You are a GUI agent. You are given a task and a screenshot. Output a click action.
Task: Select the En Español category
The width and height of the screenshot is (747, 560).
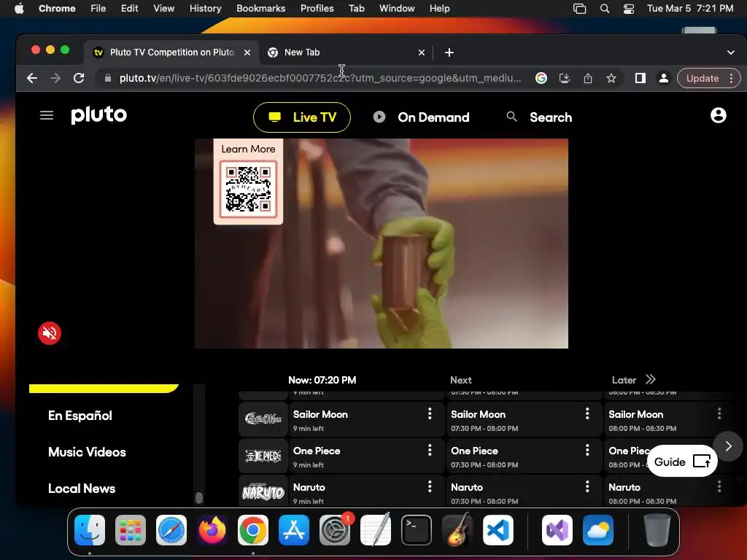pyautogui.click(x=80, y=416)
